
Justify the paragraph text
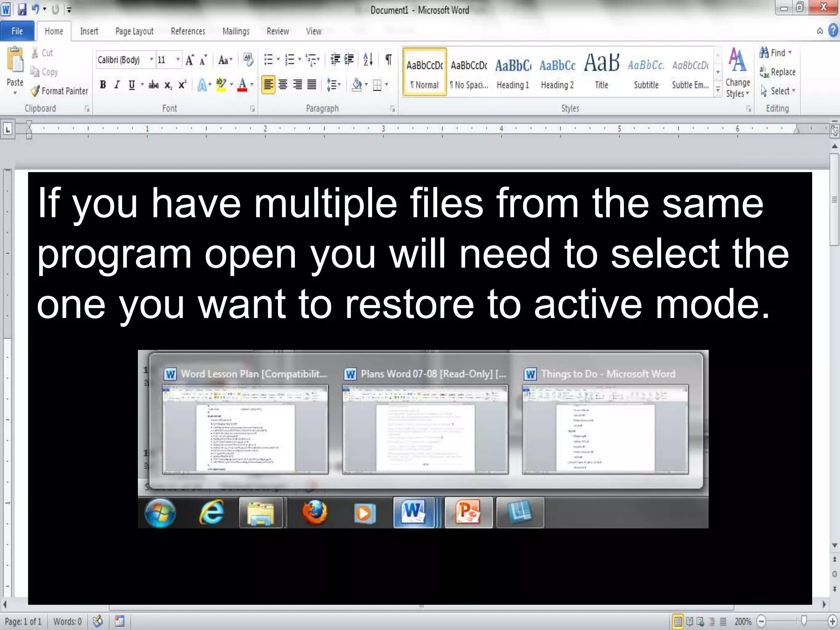312,85
